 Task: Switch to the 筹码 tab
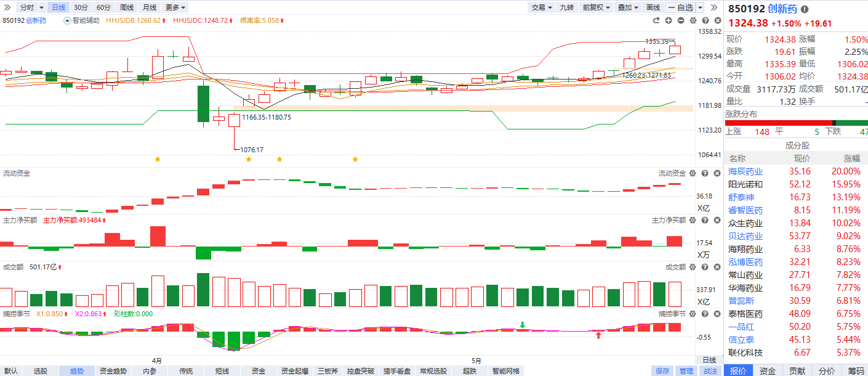coord(855,370)
